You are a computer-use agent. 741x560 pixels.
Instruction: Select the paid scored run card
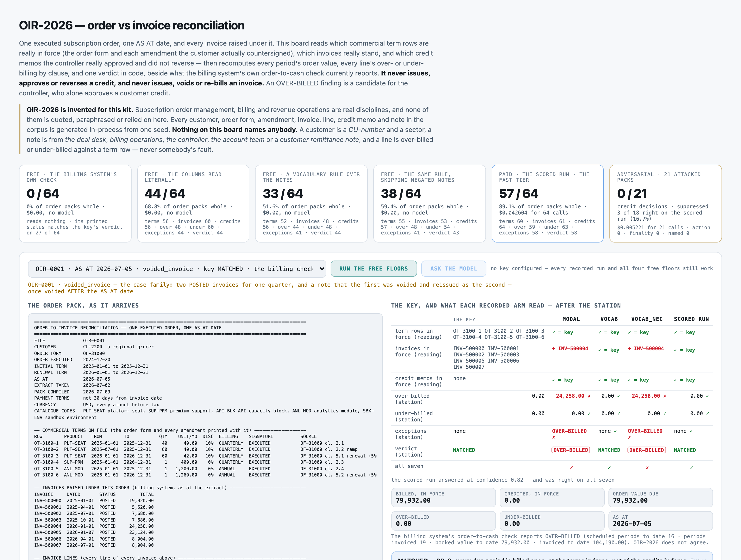(x=547, y=204)
